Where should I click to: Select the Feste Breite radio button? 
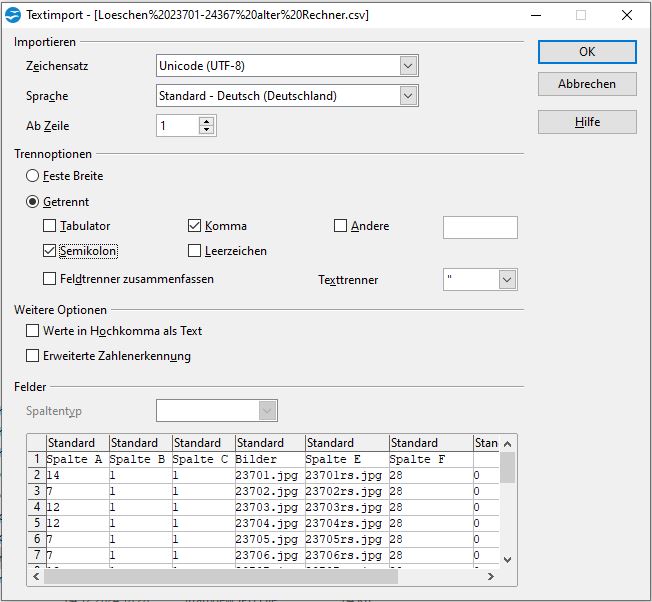coord(34,176)
